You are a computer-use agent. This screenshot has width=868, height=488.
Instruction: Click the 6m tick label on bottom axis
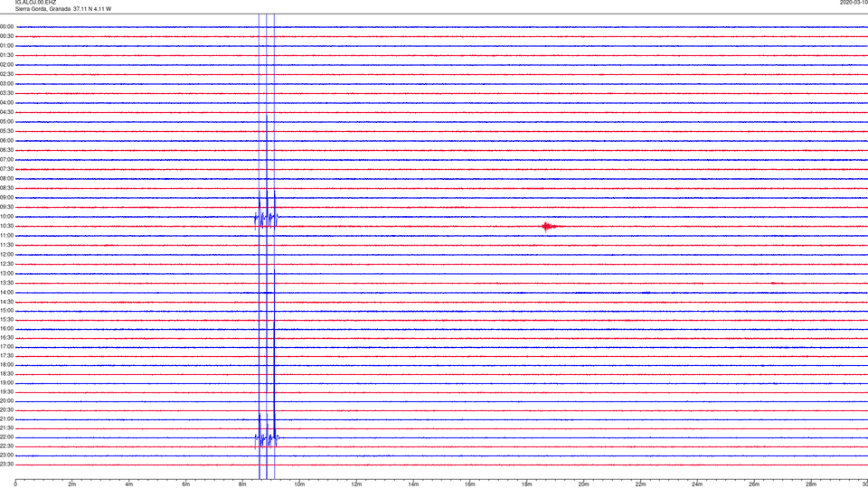pyautogui.click(x=186, y=484)
